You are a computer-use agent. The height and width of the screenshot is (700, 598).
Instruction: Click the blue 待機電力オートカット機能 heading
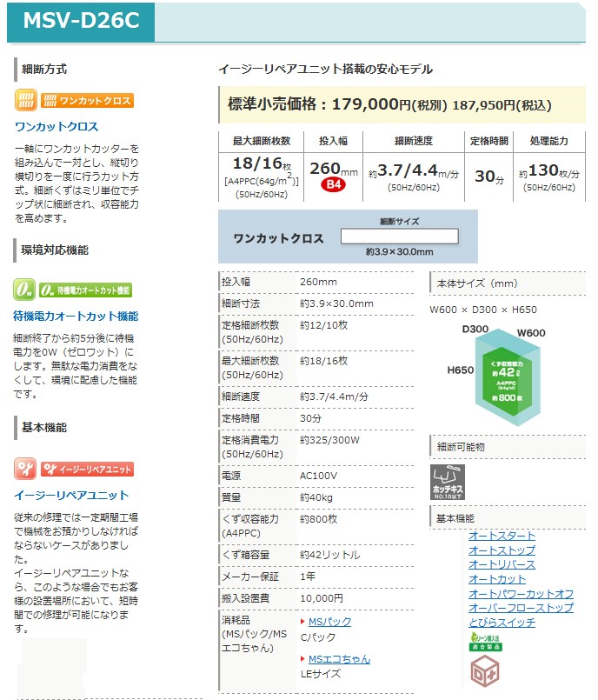pos(76,316)
